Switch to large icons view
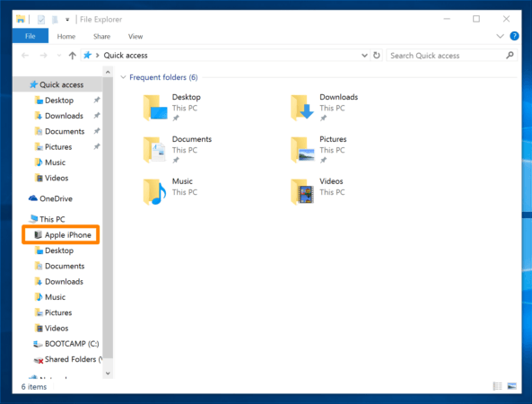Screen dimensions: 532x404 coord(511,386)
